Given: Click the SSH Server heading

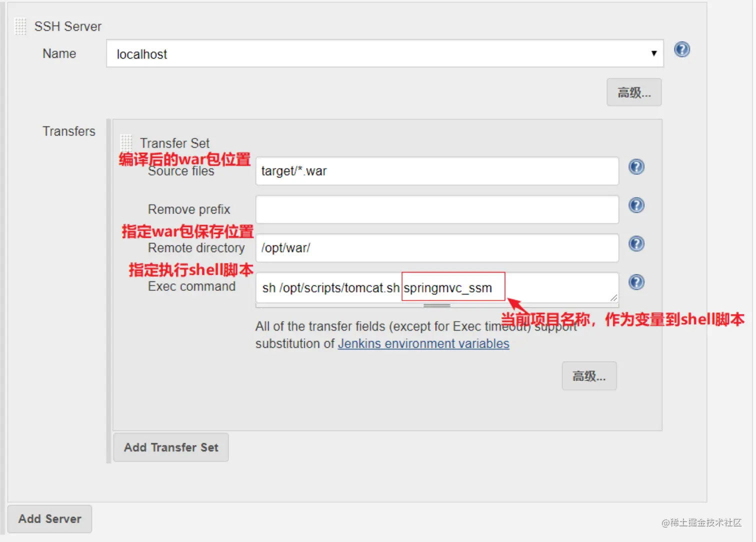Looking at the screenshot, I should coord(67,26).
